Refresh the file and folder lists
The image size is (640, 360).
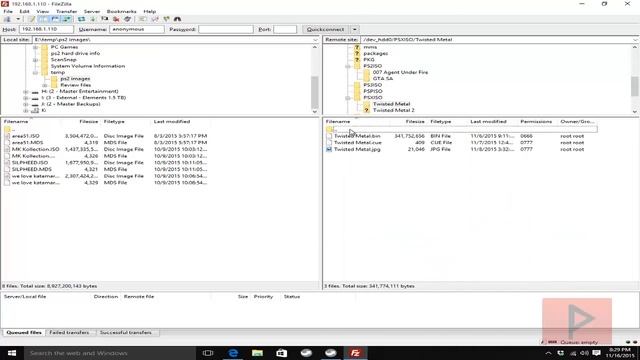point(82,19)
